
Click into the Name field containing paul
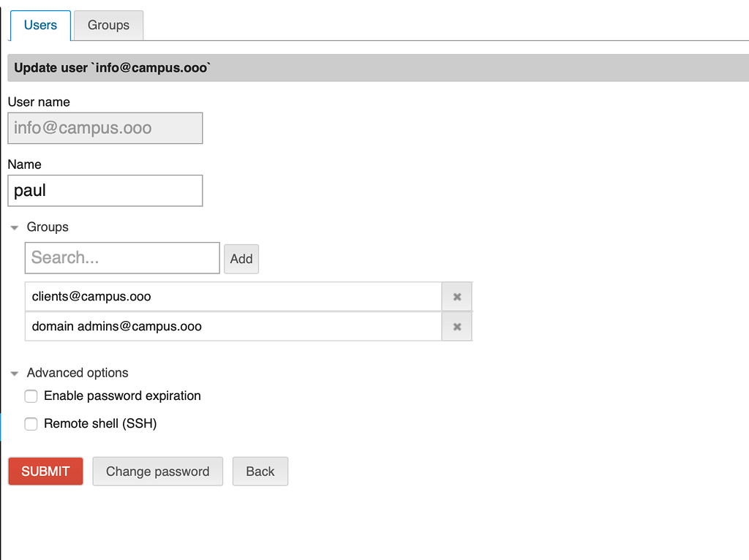click(105, 191)
